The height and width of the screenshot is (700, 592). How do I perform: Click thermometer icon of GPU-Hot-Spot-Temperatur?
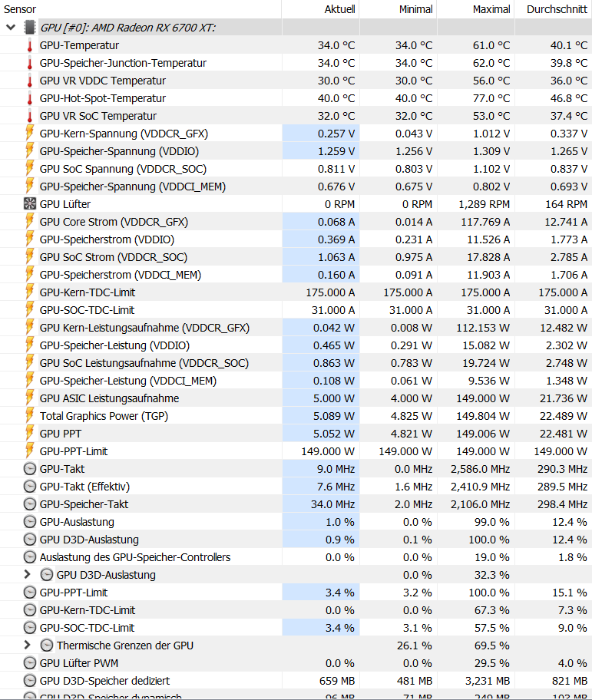tap(30, 98)
